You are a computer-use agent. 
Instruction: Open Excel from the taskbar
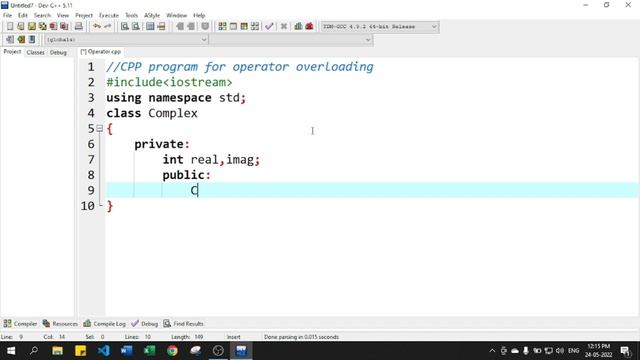click(149, 351)
